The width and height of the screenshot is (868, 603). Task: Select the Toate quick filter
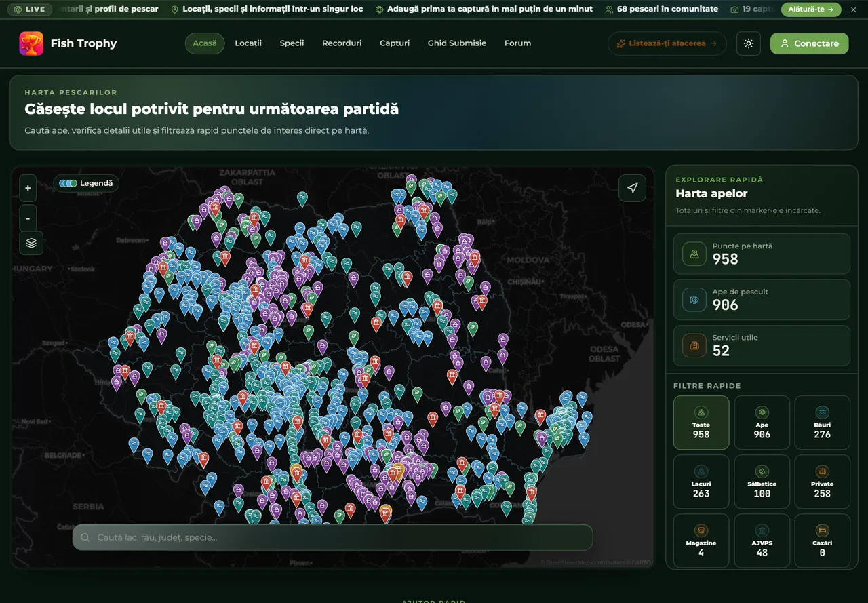click(701, 423)
